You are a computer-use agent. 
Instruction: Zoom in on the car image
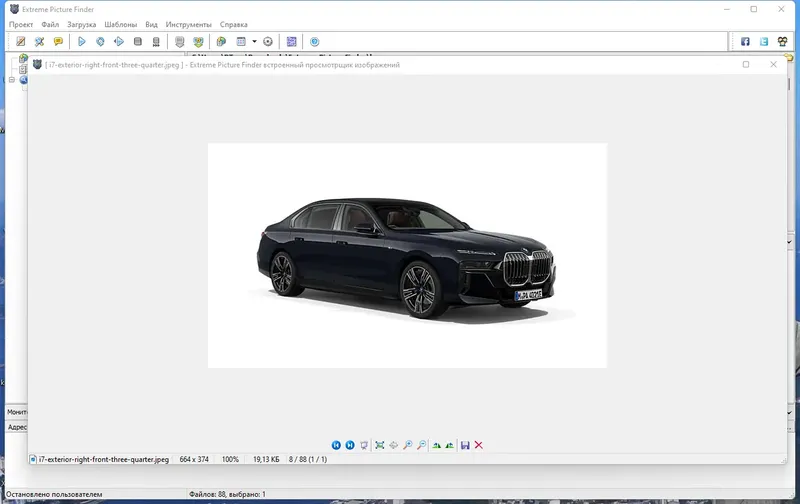(407, 445)
